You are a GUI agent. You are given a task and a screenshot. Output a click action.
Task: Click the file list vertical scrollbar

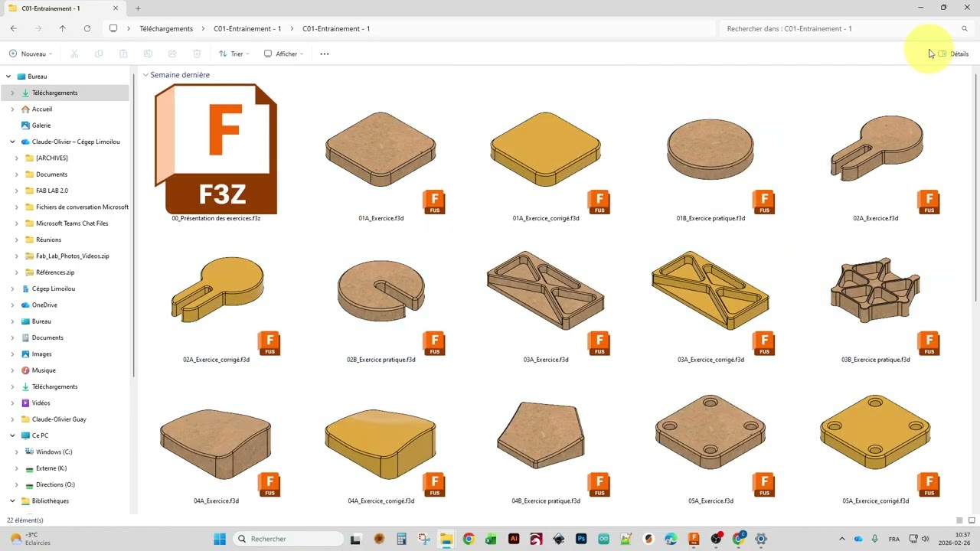(976, 187)
